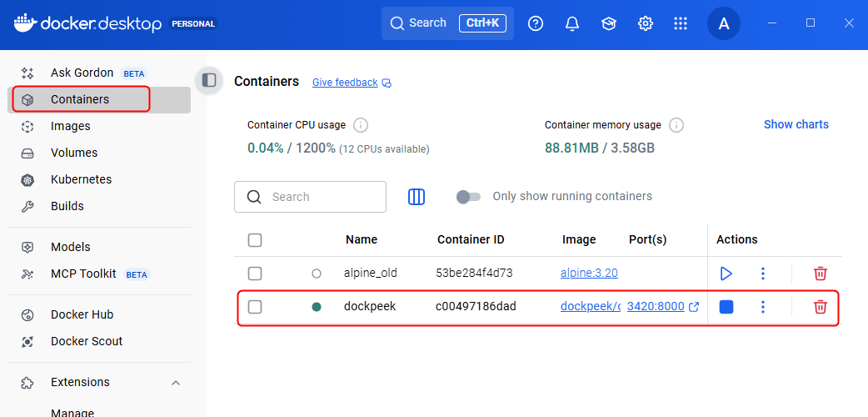868x417 pixels.
Task: Open more actions menu for dockpeek
Action: pos(763,307)
